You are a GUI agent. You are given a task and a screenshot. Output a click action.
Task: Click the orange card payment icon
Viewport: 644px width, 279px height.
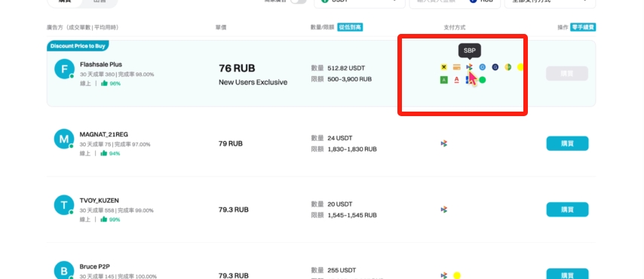pos(456,67)
